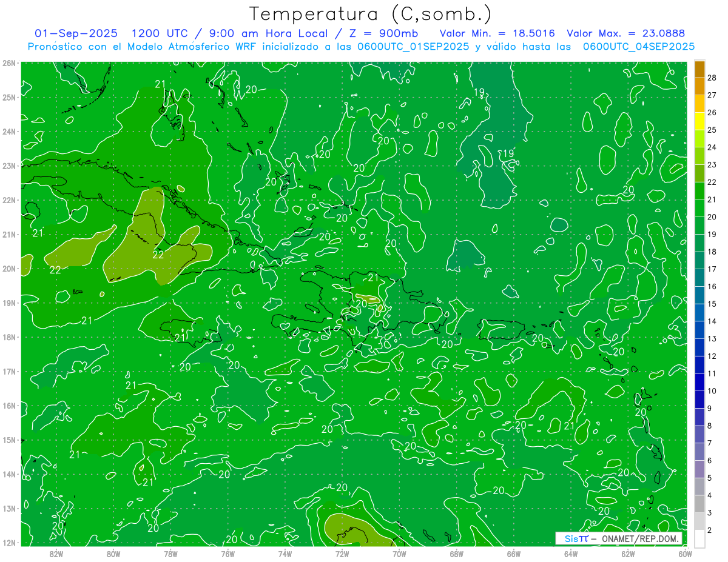
Task: Click legend value 23 on the color bar
Action: pos(712,165)
